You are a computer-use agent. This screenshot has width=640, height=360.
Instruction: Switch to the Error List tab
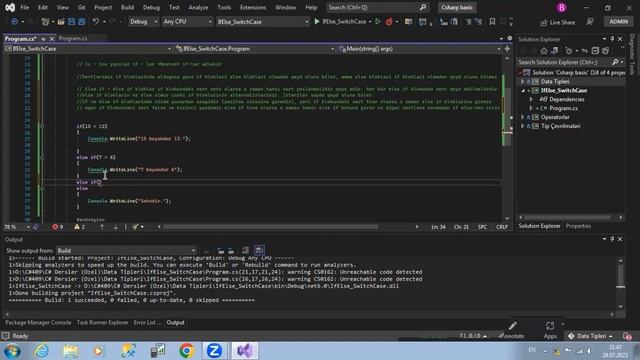(x=147, y=322)
